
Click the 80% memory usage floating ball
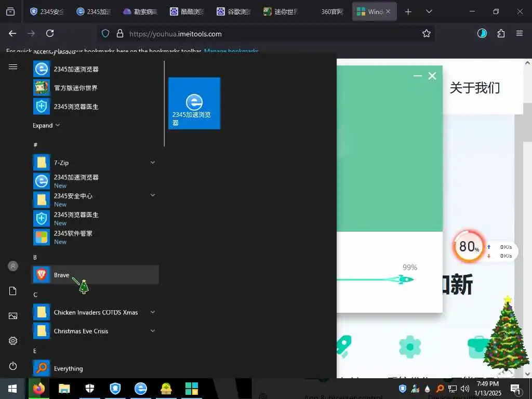469,247
